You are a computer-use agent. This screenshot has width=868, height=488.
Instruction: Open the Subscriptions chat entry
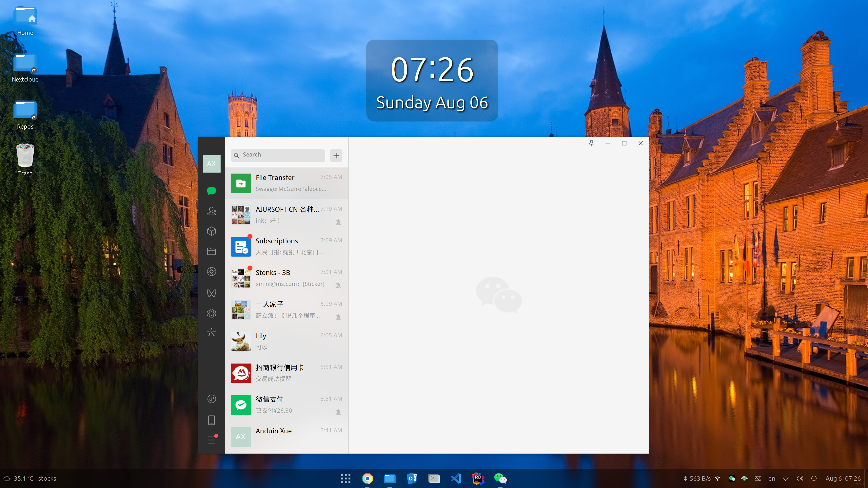286,247
